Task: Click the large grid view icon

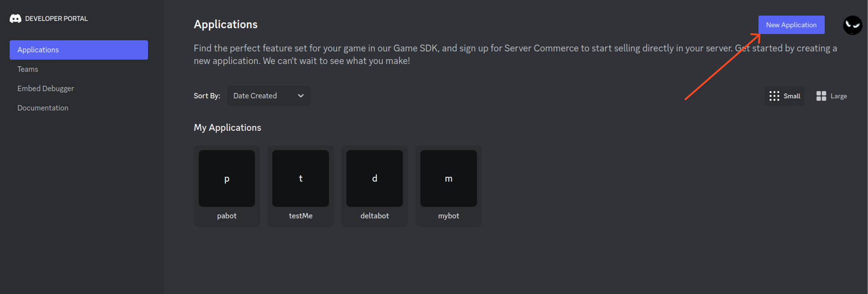Action: click(821, 96)
